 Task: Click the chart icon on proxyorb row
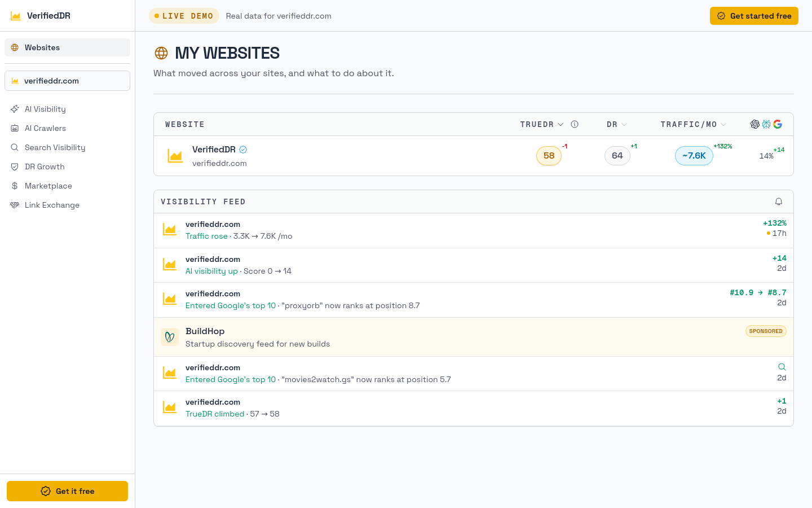tap(170, 299)
